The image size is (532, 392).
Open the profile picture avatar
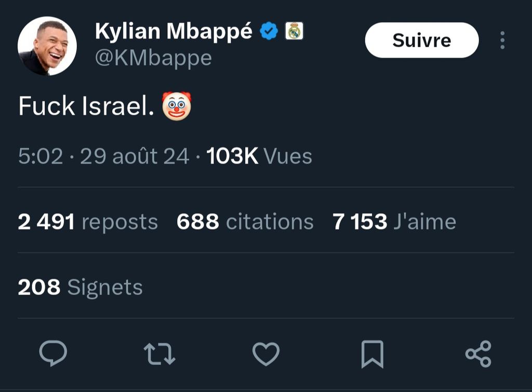(47, 46)
